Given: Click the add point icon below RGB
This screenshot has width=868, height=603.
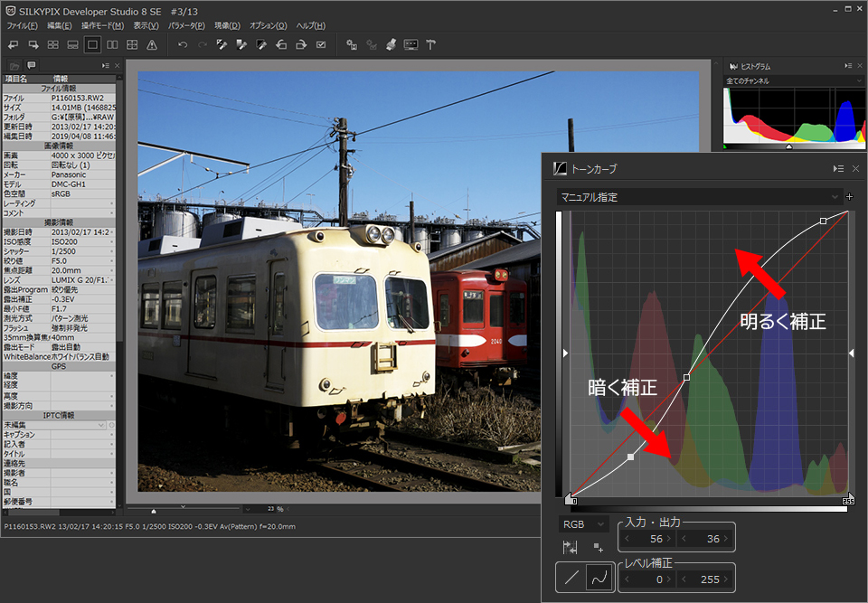Looking at the screenshot, I should [x=598, y=547].
